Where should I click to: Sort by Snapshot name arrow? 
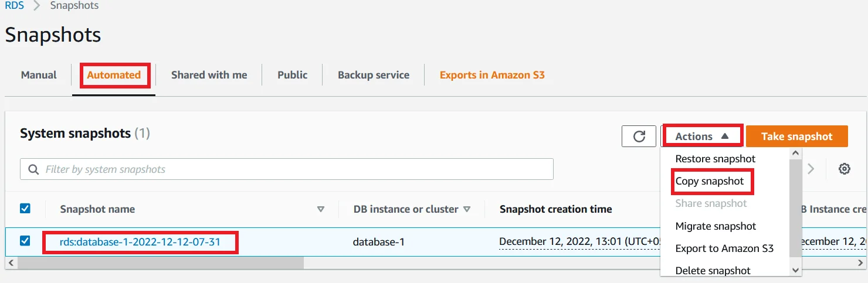click(x=320, y=209)
